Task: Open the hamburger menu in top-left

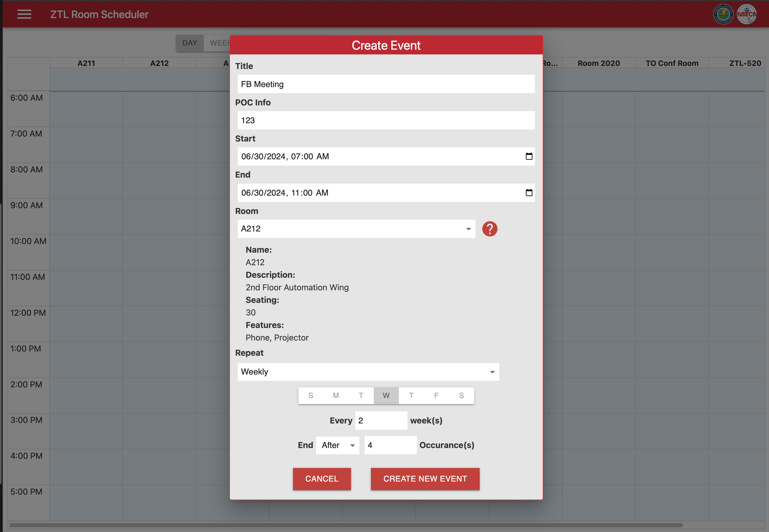Action: (23, 15)
